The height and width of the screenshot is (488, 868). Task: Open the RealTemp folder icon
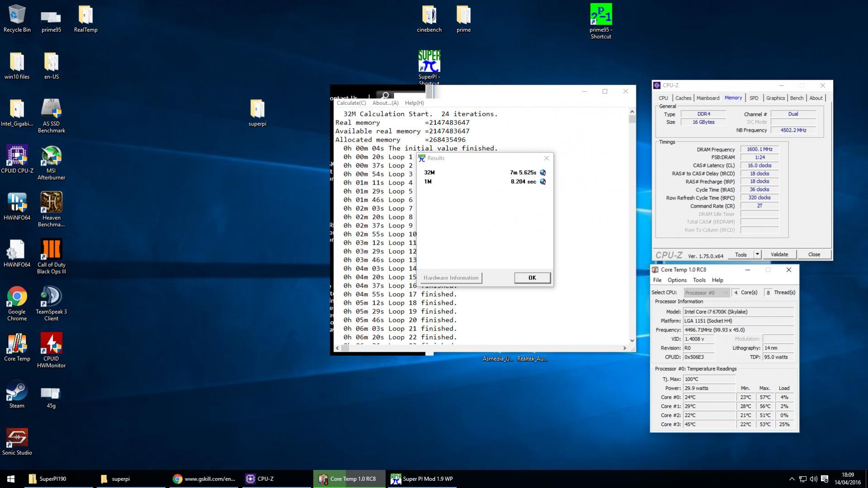coord(86,19)
